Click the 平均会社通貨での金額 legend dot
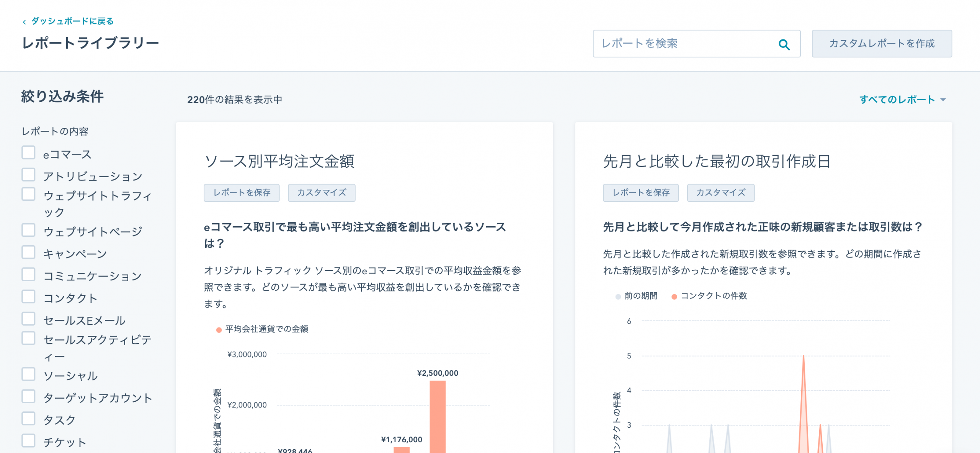Screen dimensions: 980x453 click(219, 330)
